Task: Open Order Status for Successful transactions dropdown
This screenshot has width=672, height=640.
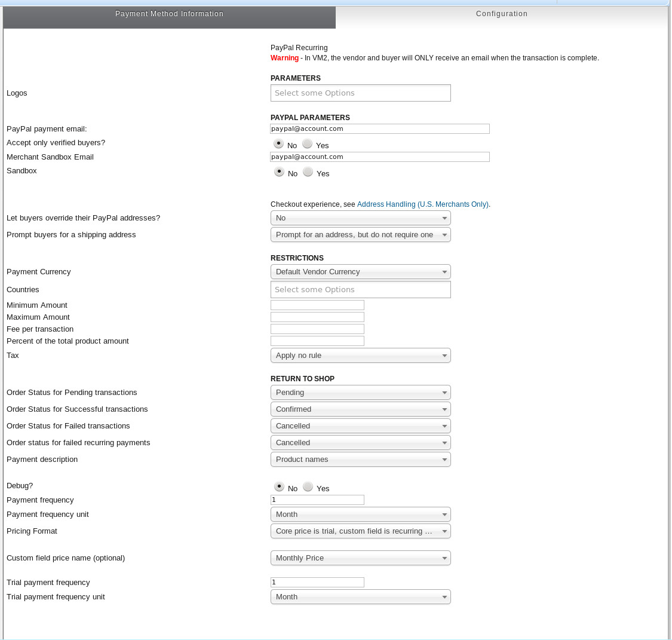Action: click(360, 409)
